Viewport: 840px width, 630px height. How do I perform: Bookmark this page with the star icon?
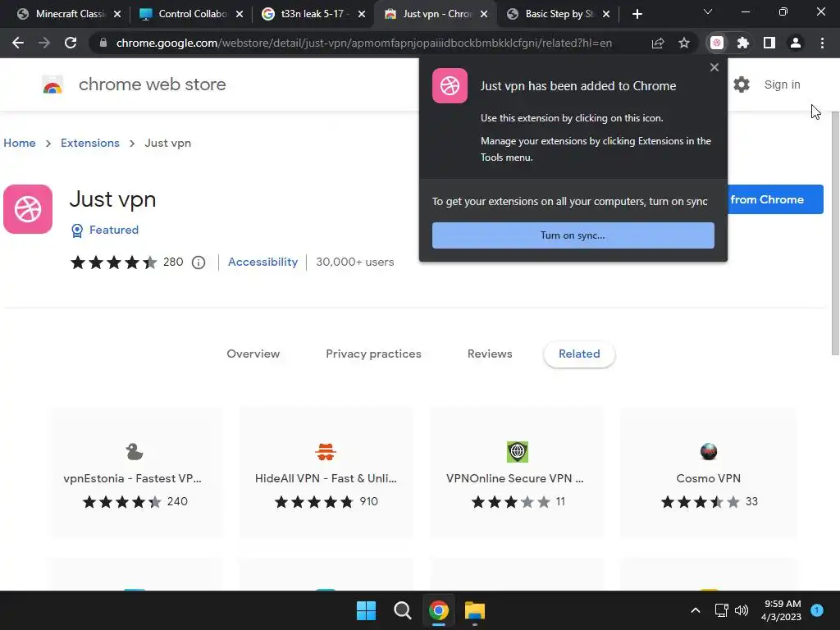pos(684,43)
